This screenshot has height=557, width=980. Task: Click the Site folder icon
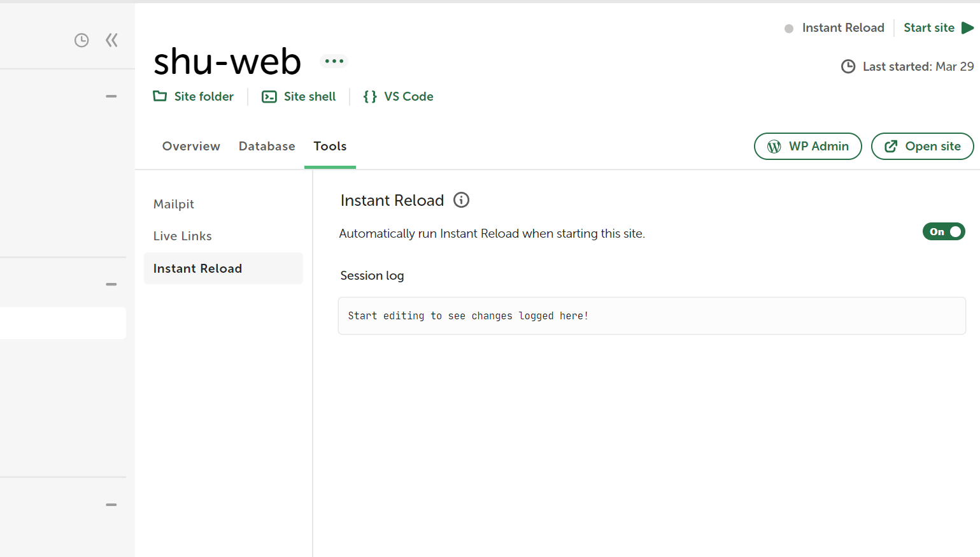160,96
